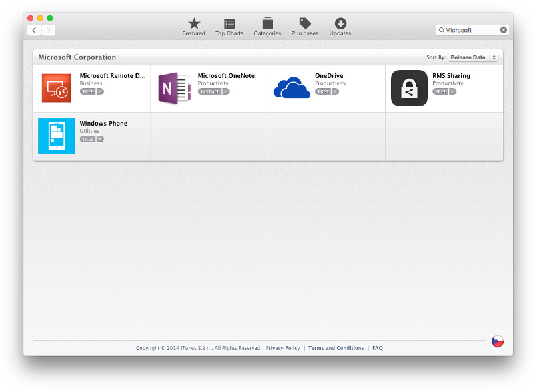533x392 pixels.
Task: Click the Productivity category under Microsoft OneNote
Action: 213,83
